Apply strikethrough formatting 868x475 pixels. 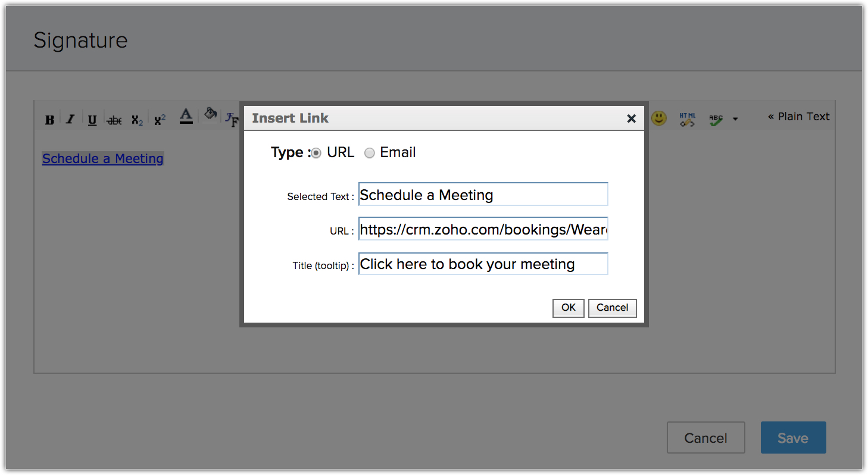coord(114,120)
